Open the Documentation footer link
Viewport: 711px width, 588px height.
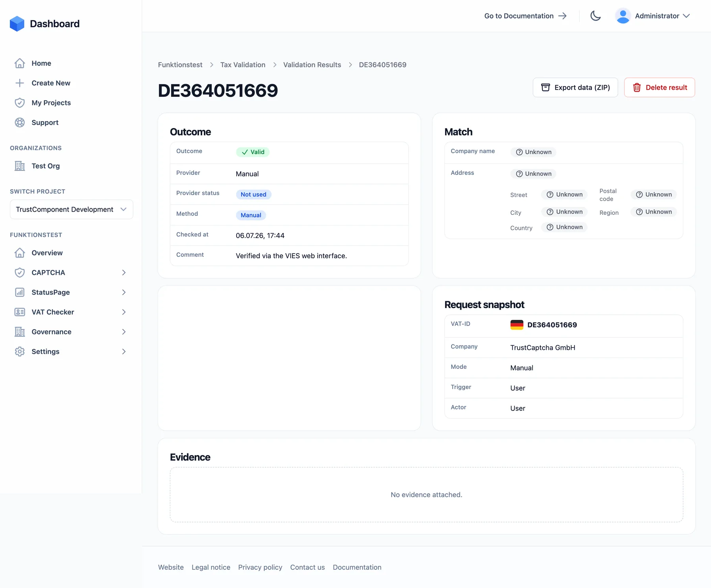(x=357, y=567)
